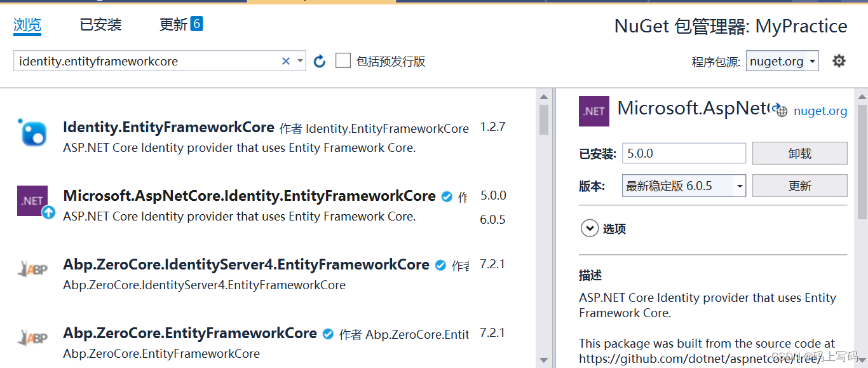This screenshot has width=868, height=368.
Task: Clear the search text with the X icon
Action: (x=286, y=61)
